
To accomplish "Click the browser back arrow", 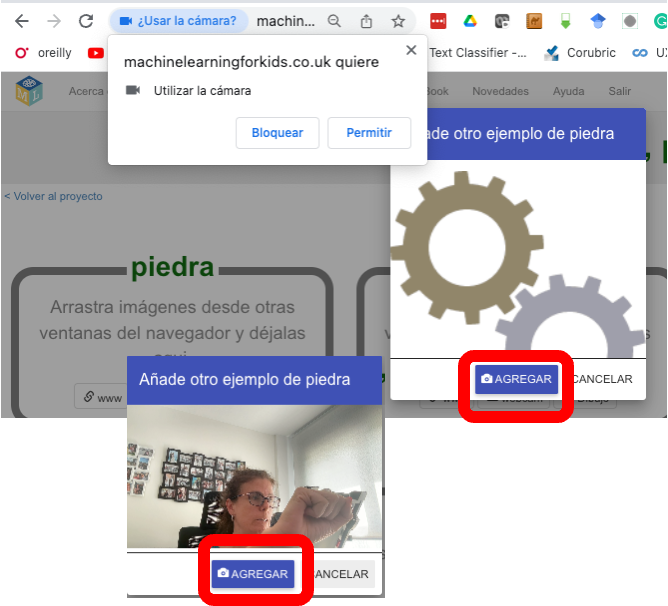I will point(21,21).
